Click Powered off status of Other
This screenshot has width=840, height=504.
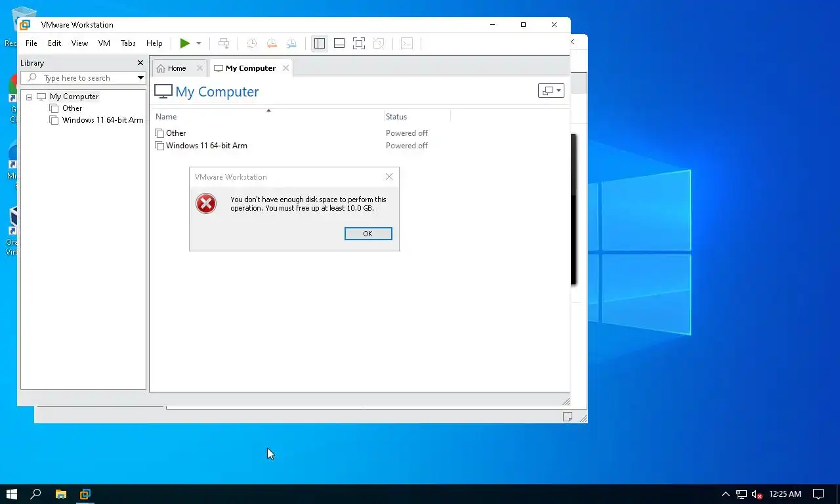tap(407, 133)
